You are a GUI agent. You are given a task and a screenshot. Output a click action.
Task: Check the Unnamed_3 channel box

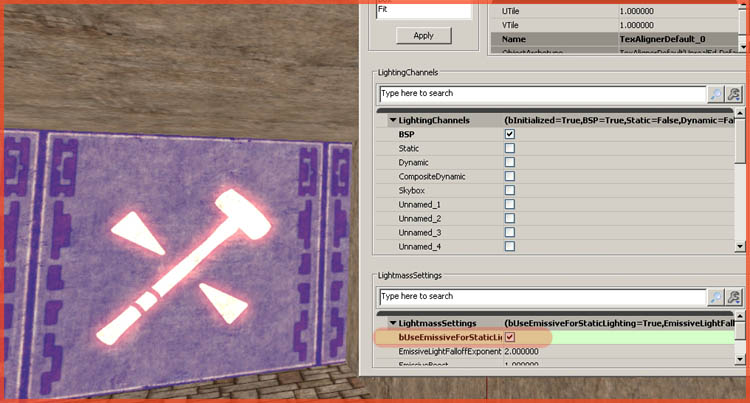point(510,232)
